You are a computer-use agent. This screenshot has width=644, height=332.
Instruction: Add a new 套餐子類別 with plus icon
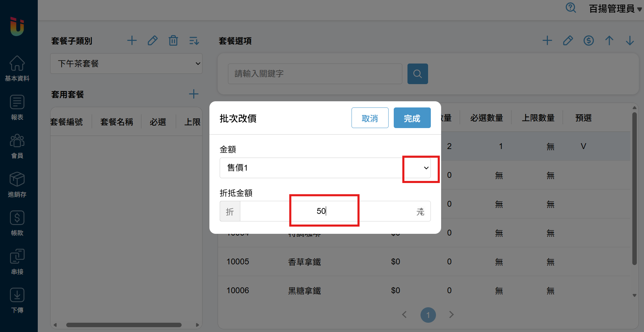coord(132,41)
